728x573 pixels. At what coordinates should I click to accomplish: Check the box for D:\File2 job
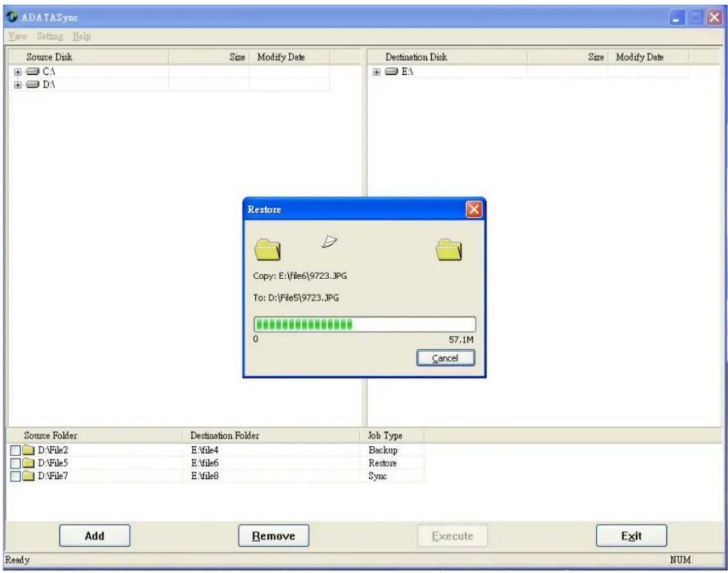[16, 450]
